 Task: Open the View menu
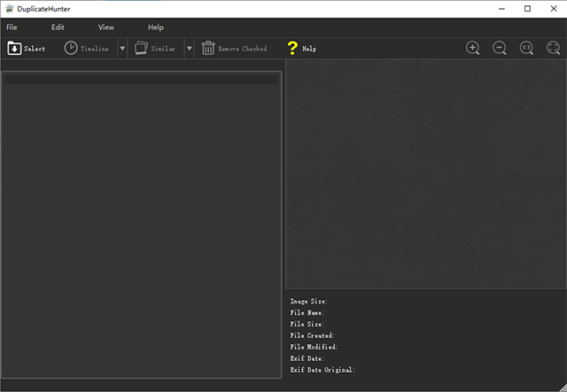(x=106, y=27)
